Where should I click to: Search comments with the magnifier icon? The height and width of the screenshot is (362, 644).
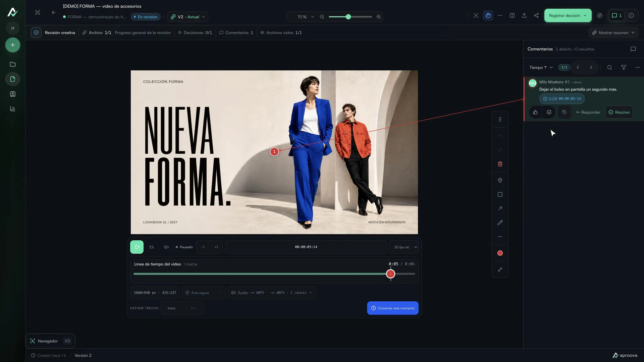pyautogui.click(x=610, y=67)
